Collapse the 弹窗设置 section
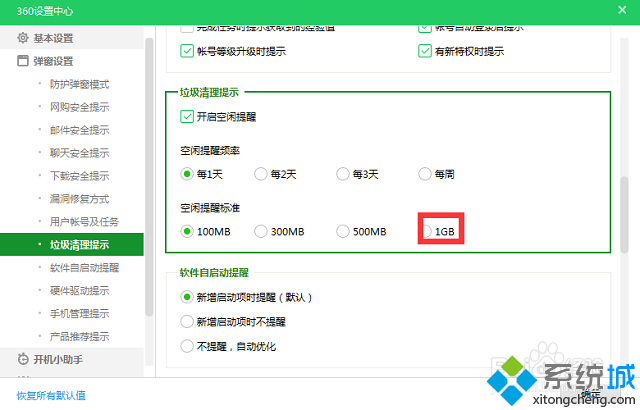The image size is (640, 410). [54, 61]
